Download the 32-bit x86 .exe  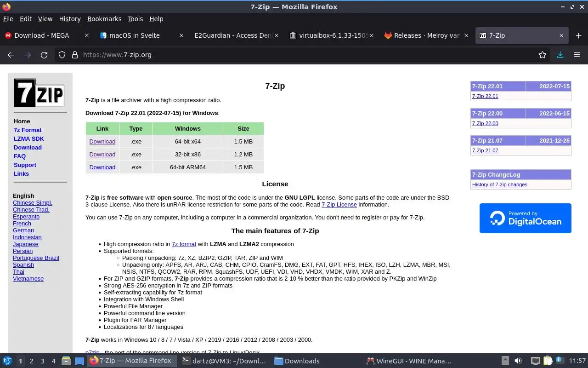(102, 155)
